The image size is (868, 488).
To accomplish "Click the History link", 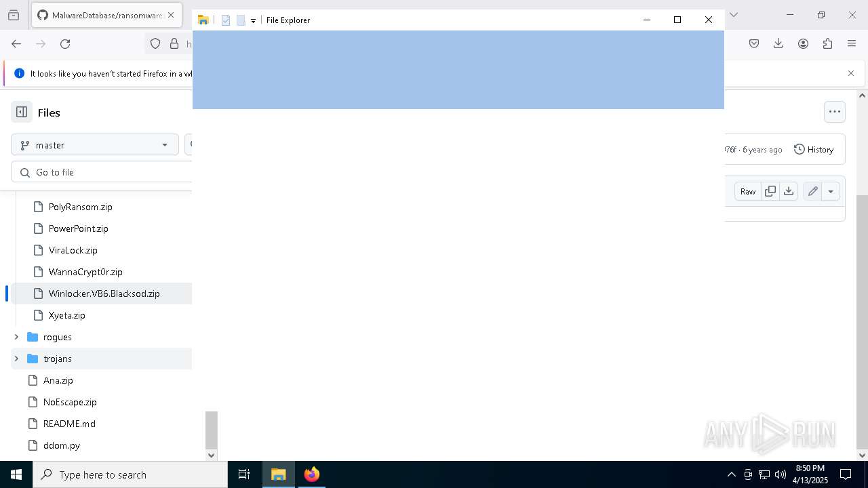I will pyautogui.click(x=814, y=149).
